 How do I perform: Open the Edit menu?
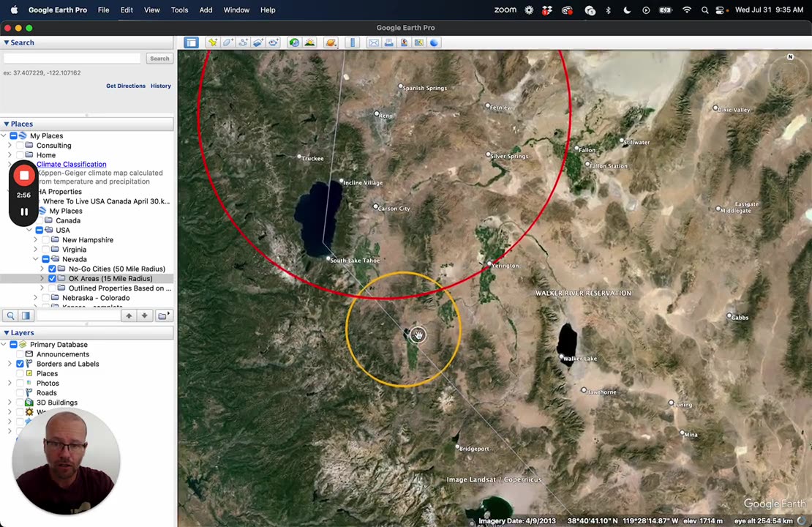pos(127,10)
